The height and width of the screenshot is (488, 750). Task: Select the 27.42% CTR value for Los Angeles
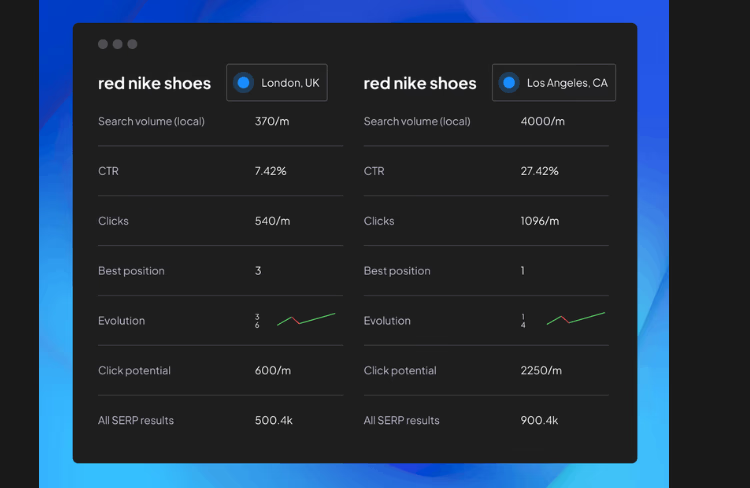click(539, 171)
